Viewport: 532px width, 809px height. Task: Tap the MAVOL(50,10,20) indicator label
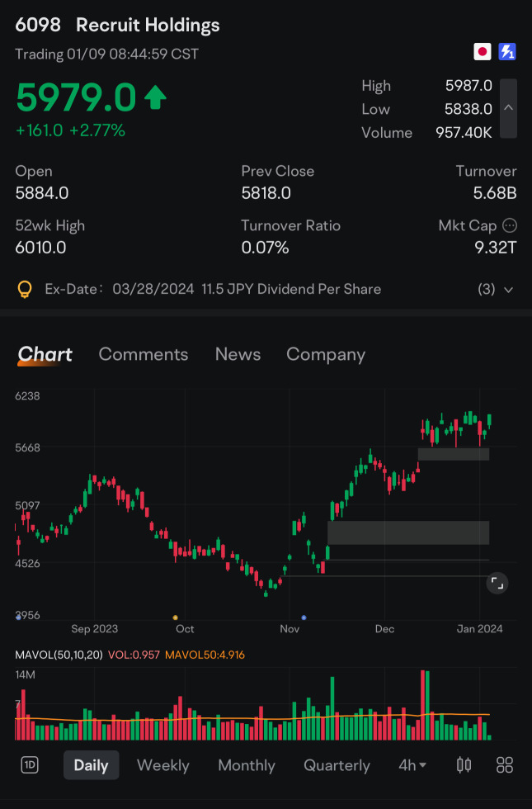coord(59,655)
